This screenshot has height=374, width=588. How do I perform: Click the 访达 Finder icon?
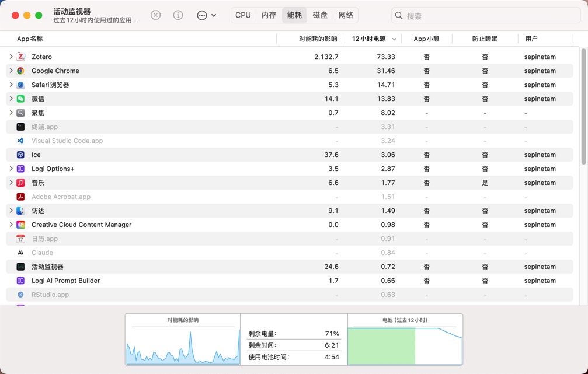tap(20, 211)
